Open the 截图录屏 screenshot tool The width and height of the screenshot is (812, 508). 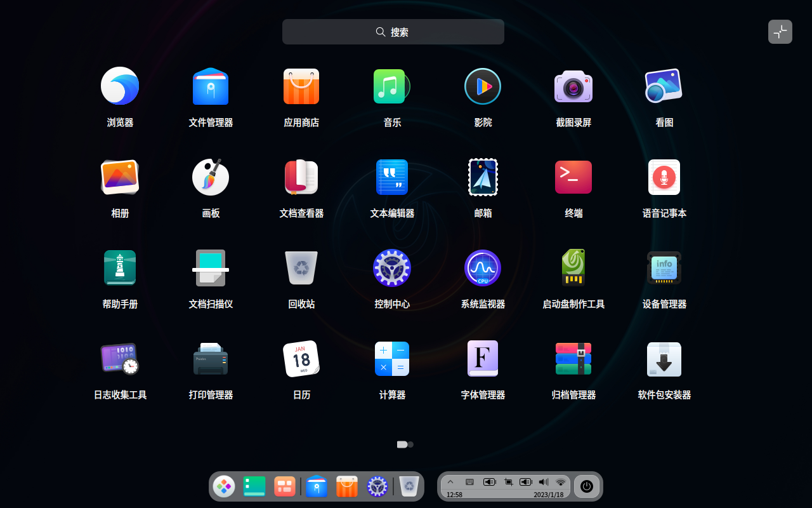point(573,86)
